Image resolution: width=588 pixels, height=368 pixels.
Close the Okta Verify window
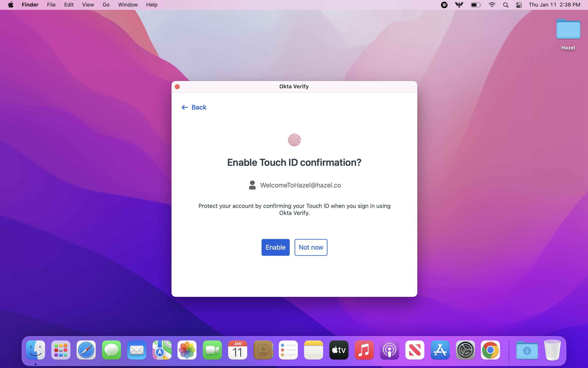point(177,87)
